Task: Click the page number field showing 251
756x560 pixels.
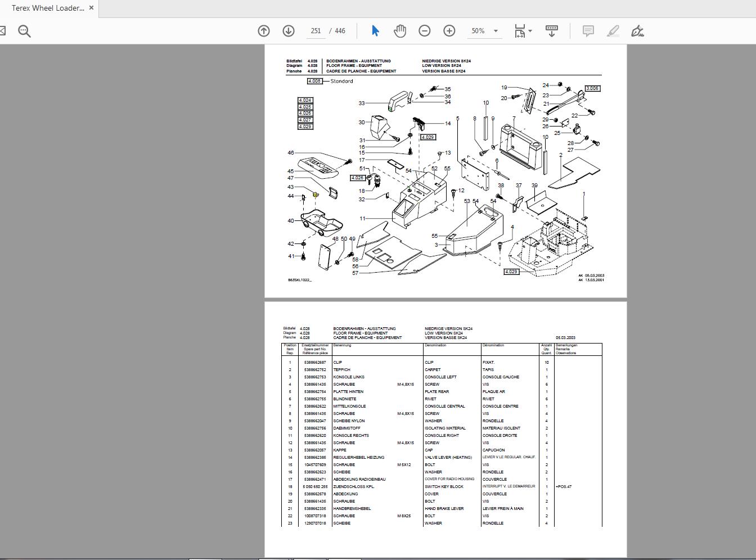Action: point(316,31)
